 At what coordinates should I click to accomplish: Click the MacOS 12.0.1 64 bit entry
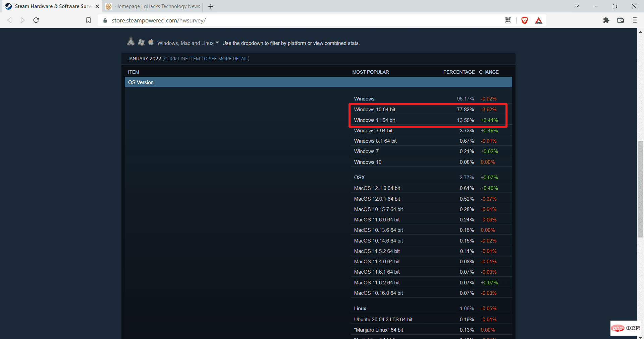click(x=377, y=199)
